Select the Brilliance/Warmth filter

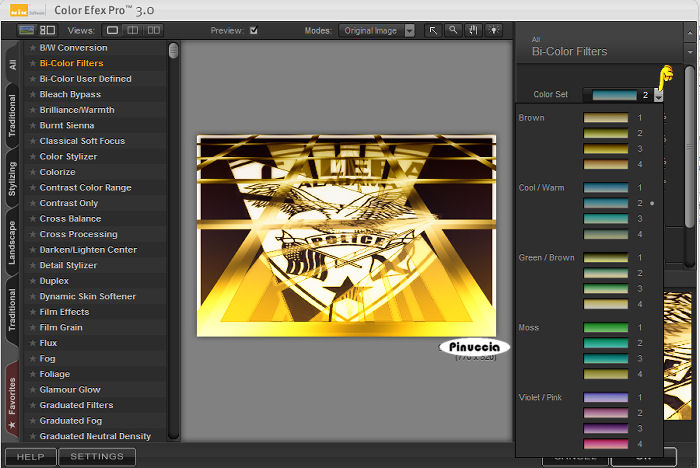coord(77,110)
